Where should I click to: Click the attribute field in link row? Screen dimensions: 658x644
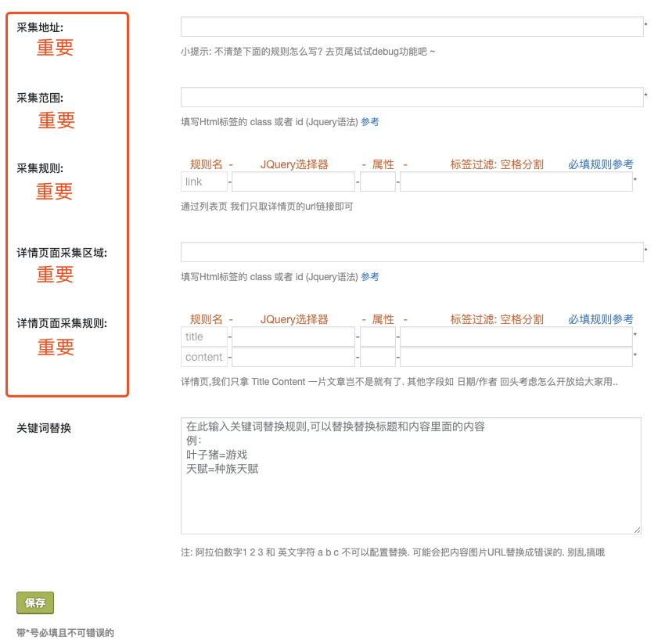point(378,182)
